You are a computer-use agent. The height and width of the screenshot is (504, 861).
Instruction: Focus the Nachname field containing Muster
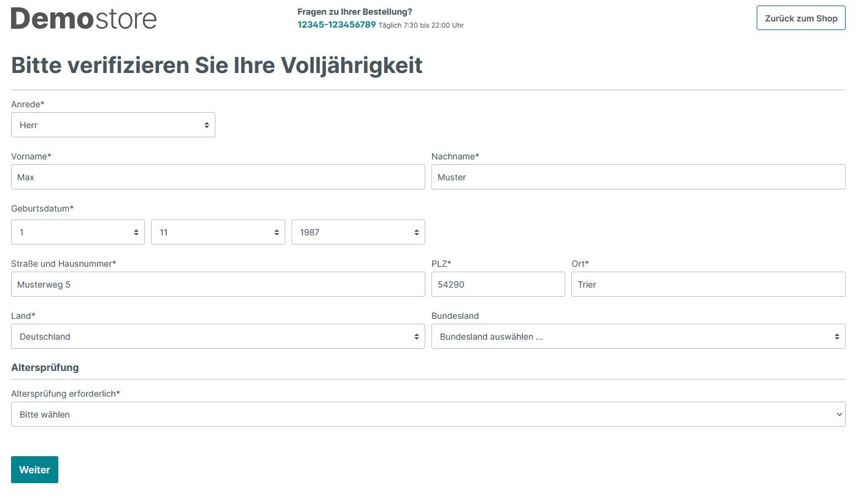pyautogui.click(x=638, y=177)
